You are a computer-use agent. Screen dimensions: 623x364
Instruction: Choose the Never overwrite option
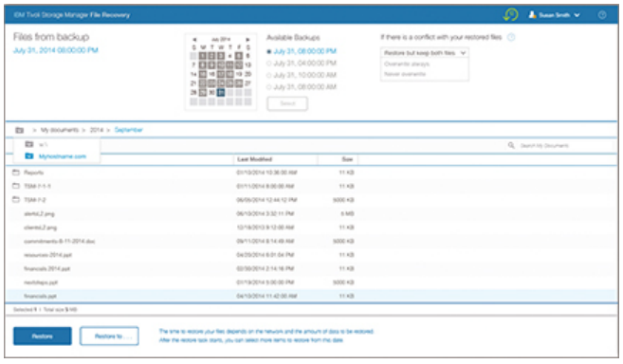pyautogui.click(x=405, y=74)
